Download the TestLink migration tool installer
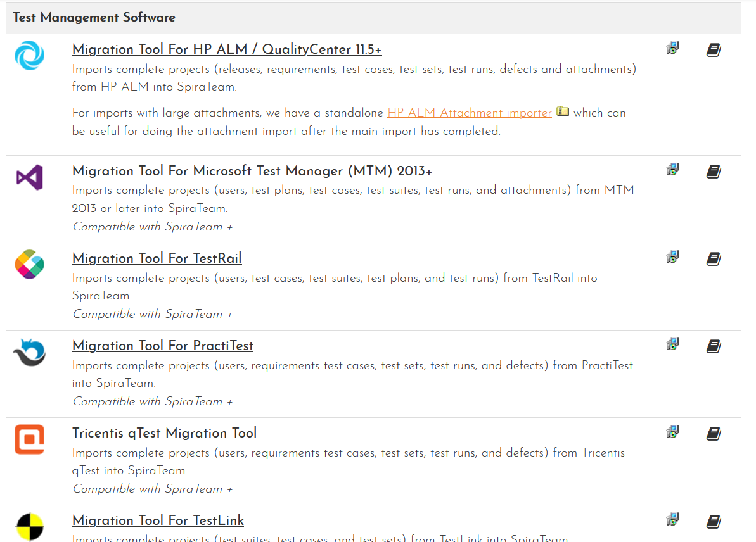The image size is (756, 542). tap(672, 520)
